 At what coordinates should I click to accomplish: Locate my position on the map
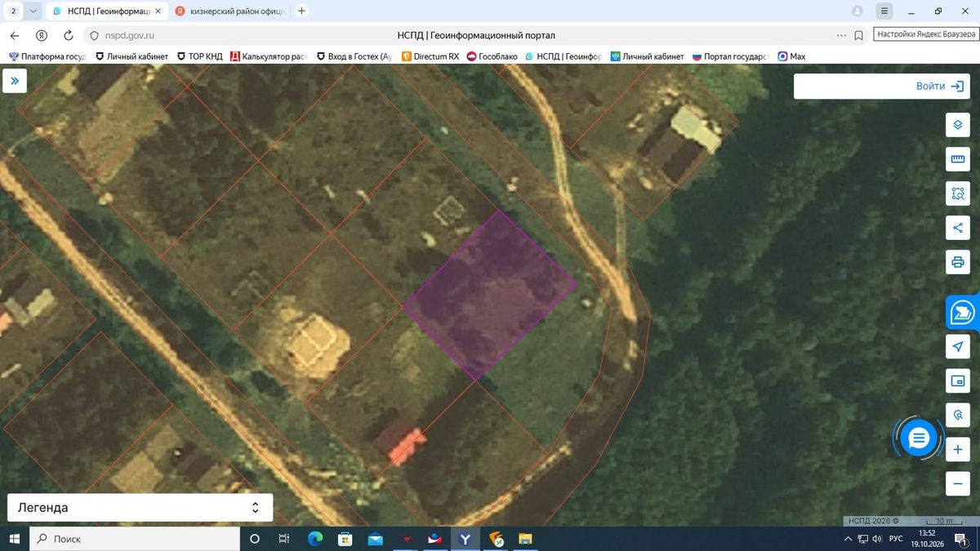[x=958, y=347]
